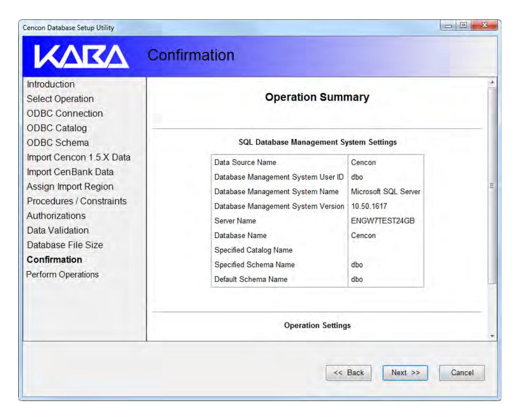Open the Perform Operations step
This screenshot has height=420, width=517.
tap(62, 274)
